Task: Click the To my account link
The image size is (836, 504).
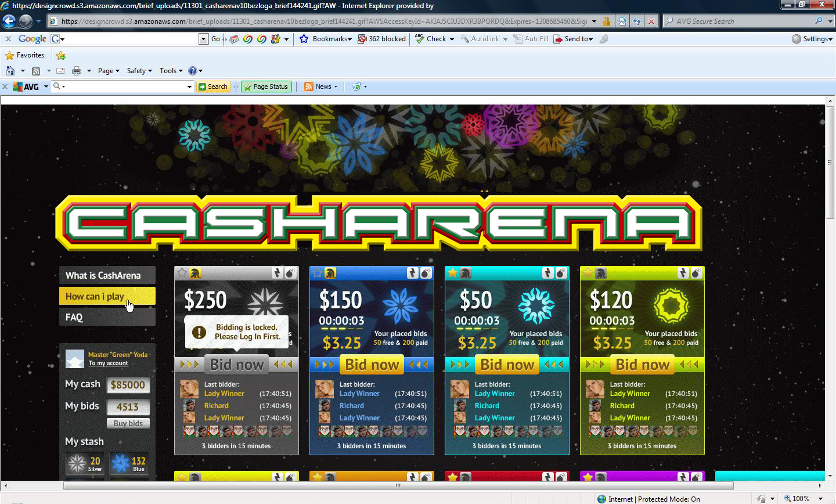Action: coord(109,363)
